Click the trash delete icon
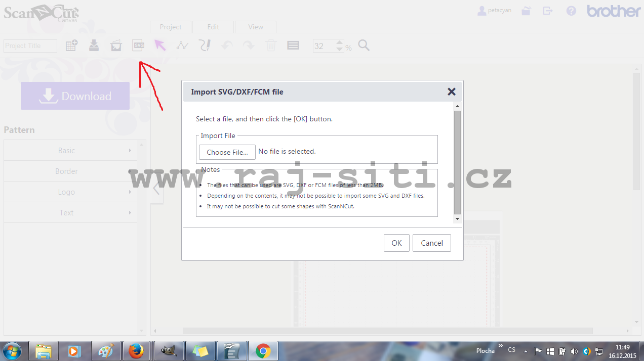Viewport: 644px width, 361px height. (x=271, y=46)
